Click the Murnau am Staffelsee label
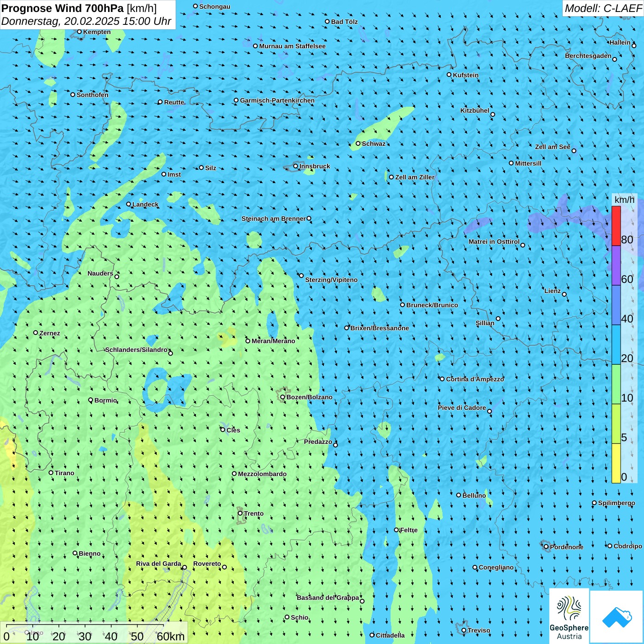Viewport: 644px width, 644px height. [292, 46]
